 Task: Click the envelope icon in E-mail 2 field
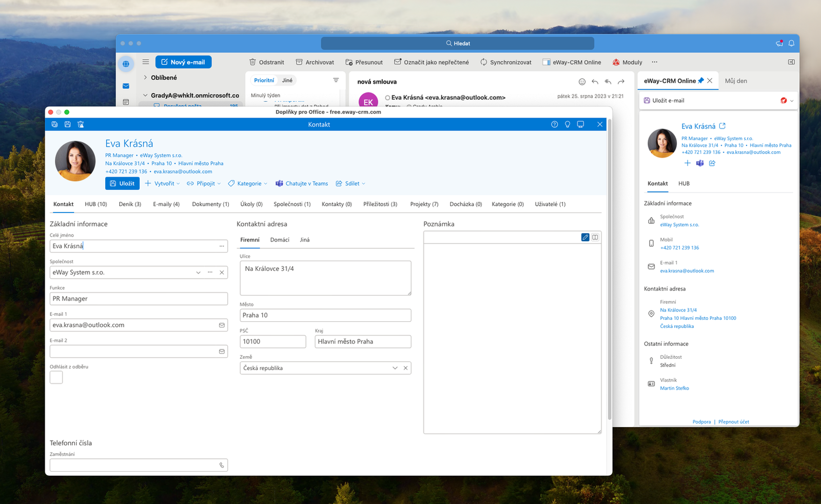[222, 352]
